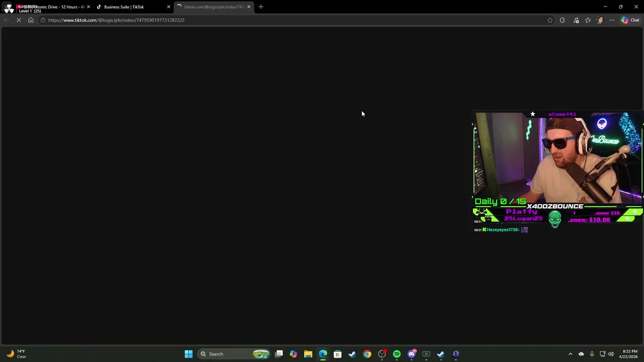Open Spotify from the taskbar

tap(397, 354)
